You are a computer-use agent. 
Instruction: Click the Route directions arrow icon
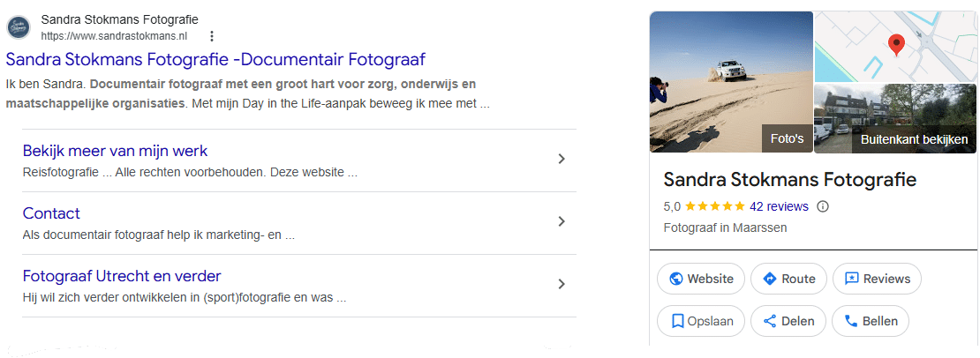click(769, 279)
